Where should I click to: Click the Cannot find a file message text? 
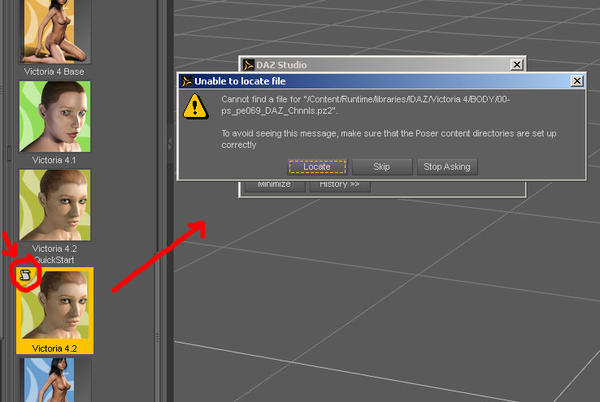pyautogui.click(x=365, y=105)
